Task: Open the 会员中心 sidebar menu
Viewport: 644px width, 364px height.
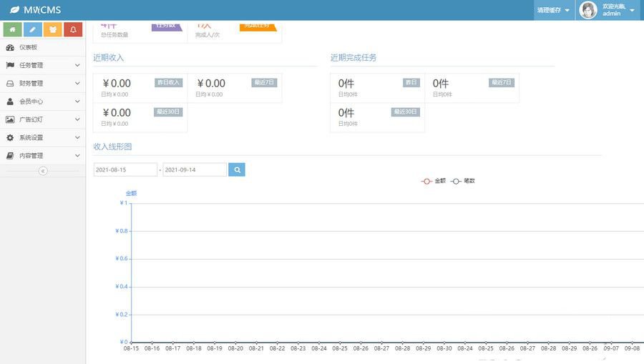Action: tap(43, 102)
